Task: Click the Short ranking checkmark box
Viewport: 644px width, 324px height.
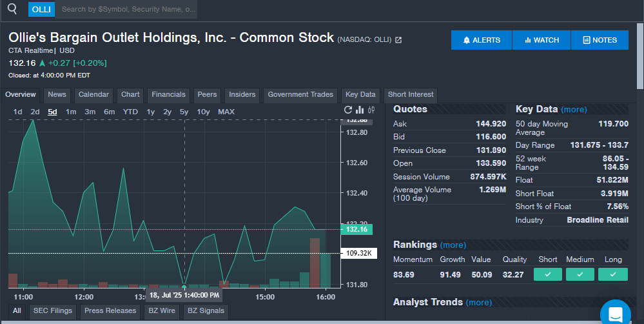Action: (548, 274)
